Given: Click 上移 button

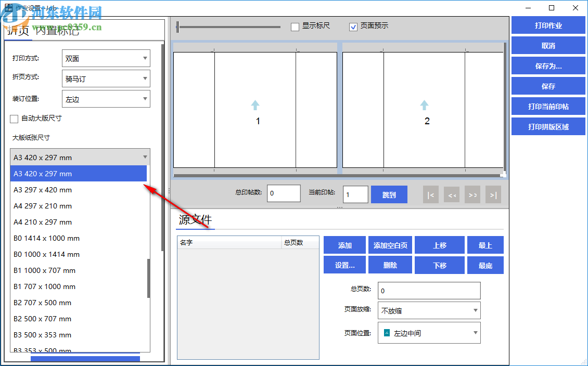Looking at the screenshot, I should click(x=440, y=245).
